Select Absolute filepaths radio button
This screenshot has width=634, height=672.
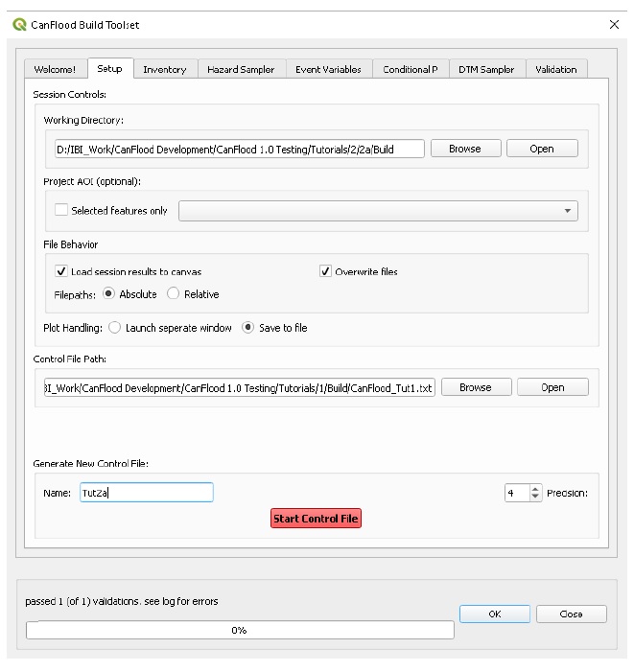click(109, 293)
